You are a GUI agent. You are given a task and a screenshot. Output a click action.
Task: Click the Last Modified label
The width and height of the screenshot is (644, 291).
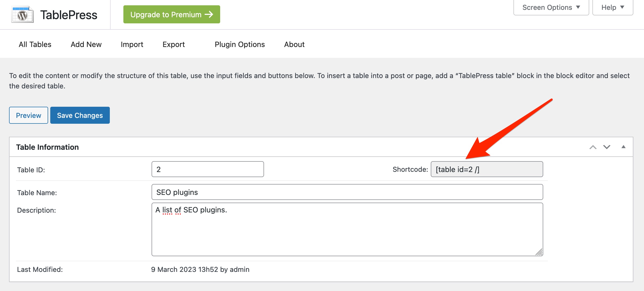pyautogui.click(x=40, y=269)
